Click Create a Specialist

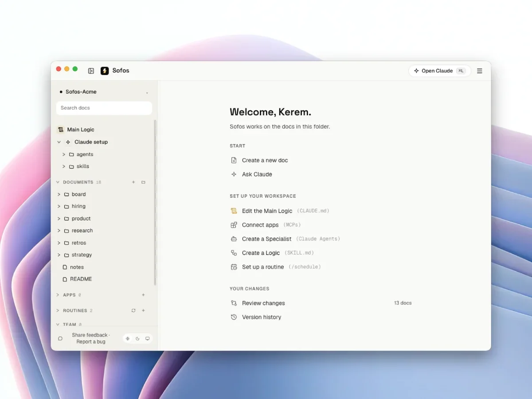(x=266, y=239)
